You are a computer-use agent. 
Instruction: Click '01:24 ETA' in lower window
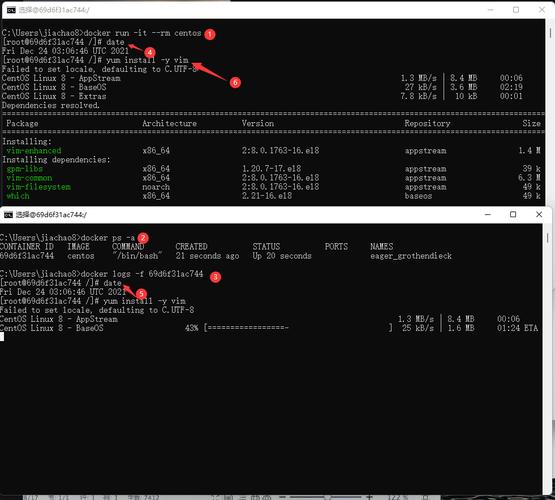click(517, 328)
